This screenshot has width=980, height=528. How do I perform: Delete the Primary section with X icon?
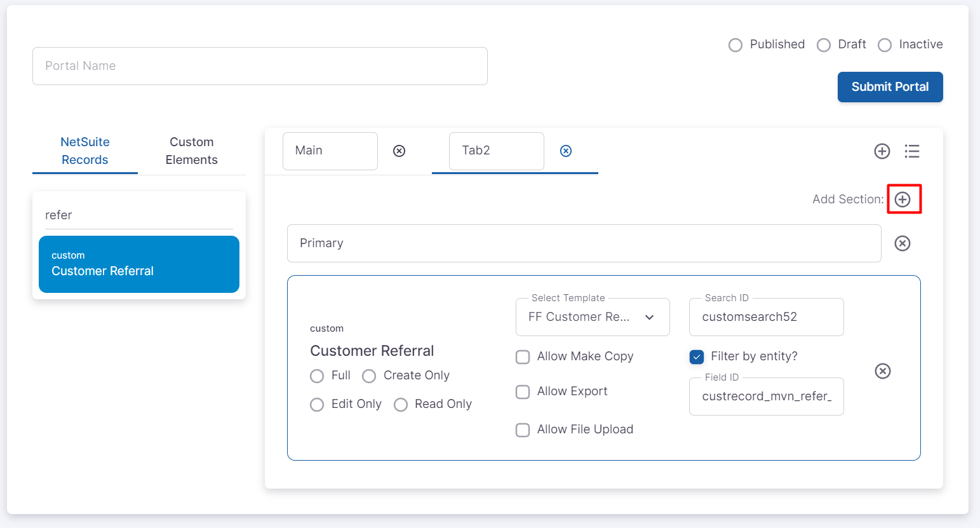pyautogui.click(x=903, y=243)
